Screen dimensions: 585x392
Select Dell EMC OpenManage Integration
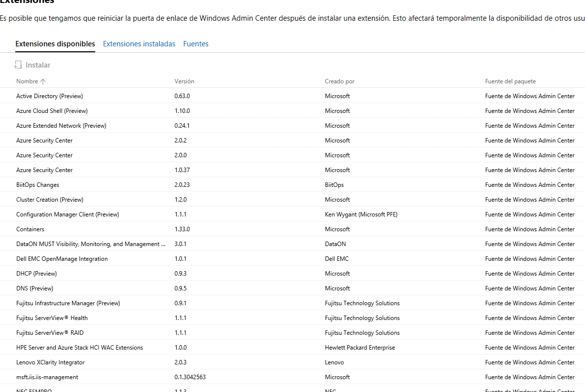(x=62, y=259)
